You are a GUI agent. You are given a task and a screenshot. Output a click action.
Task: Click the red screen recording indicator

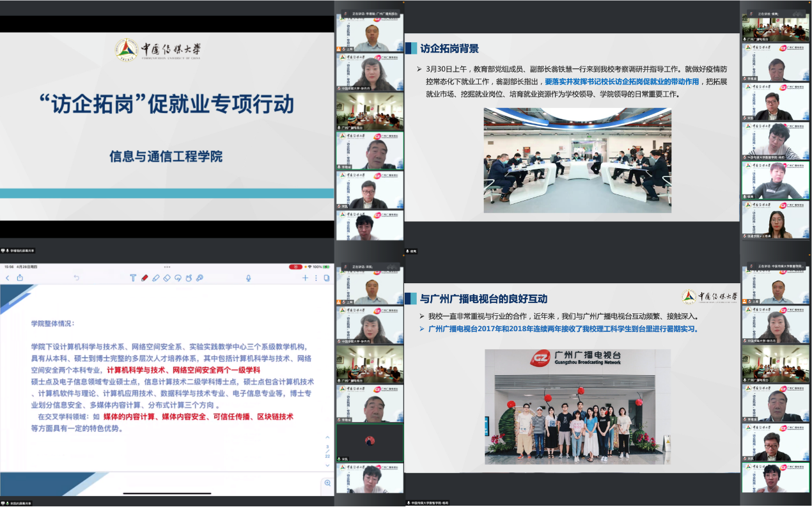pyautogui.click(x=296, y=267)
